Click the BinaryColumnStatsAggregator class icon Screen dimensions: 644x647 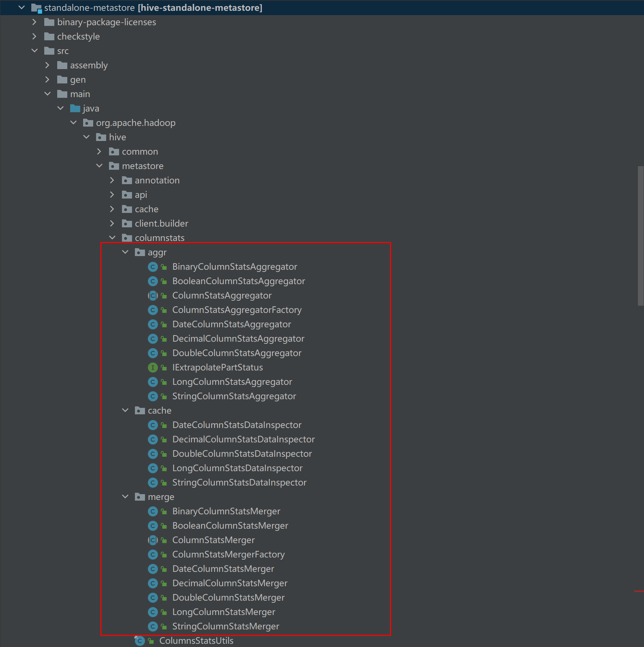pyautogui.click(x=153, y=267)
